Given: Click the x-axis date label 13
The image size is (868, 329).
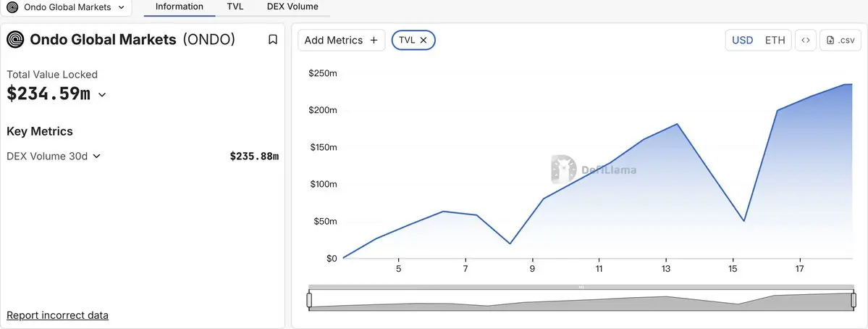Looking at the screenshot, I should click(x=666, y=269).
